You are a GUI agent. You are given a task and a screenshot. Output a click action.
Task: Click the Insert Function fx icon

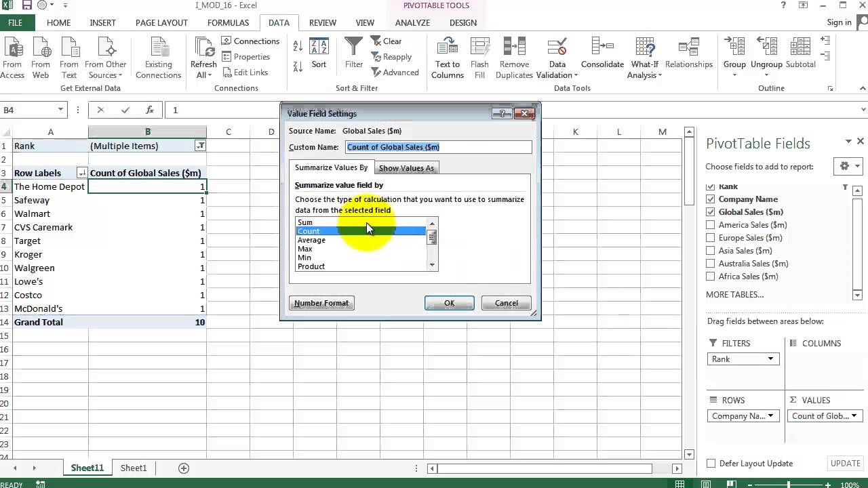(150, 110)
